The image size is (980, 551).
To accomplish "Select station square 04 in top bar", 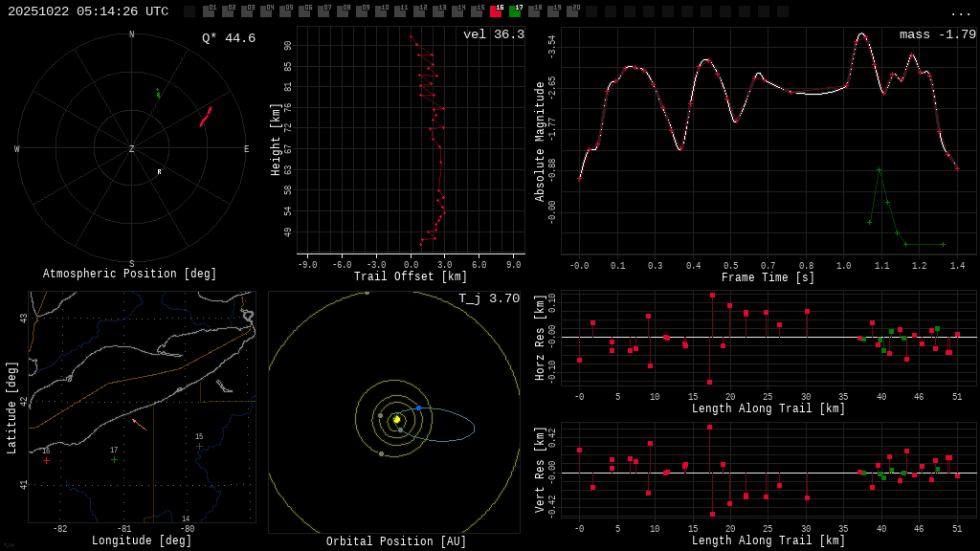I will point(266,11).
